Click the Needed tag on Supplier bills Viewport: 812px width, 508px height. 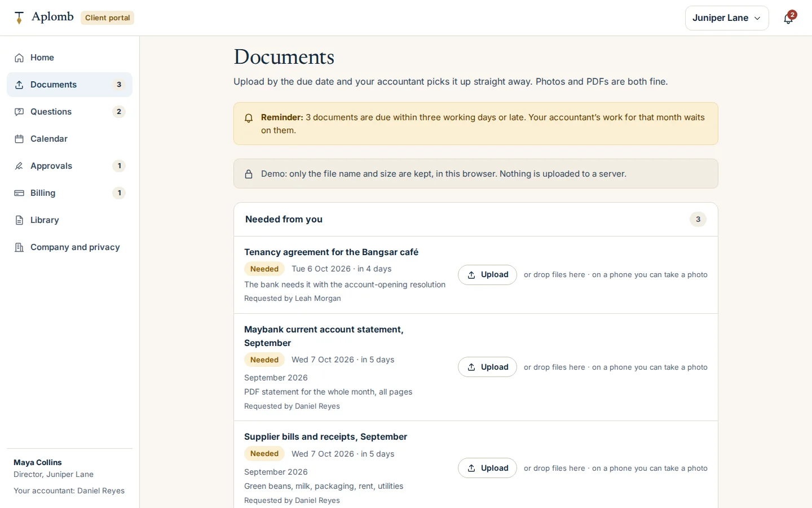(264, 454)
